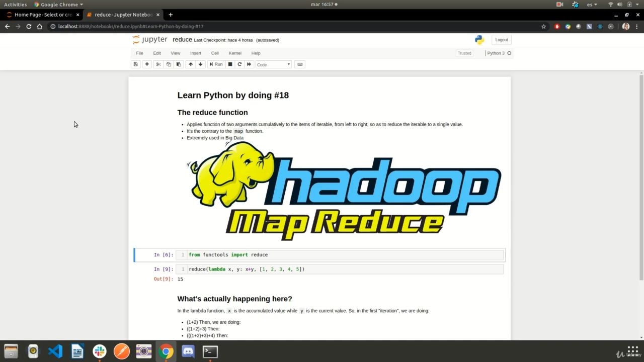Open the Chrome profile avatar
The width and height of the screenshot is (644, 362).
(626, 26)
